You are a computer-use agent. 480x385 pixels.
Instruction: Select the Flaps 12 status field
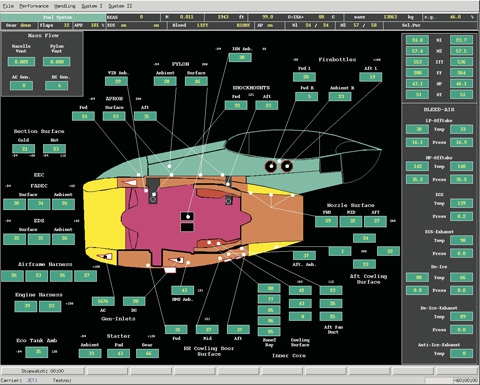[55, 25]
